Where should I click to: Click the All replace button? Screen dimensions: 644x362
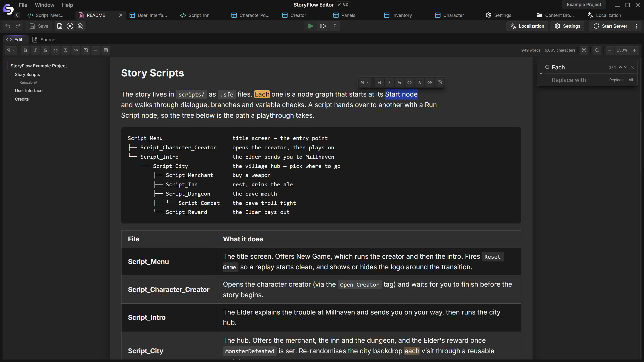[x=631, y=80]
